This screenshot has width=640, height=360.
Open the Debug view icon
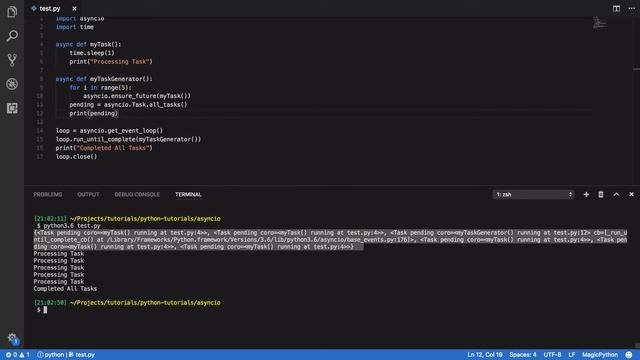(x=12, y=84)
